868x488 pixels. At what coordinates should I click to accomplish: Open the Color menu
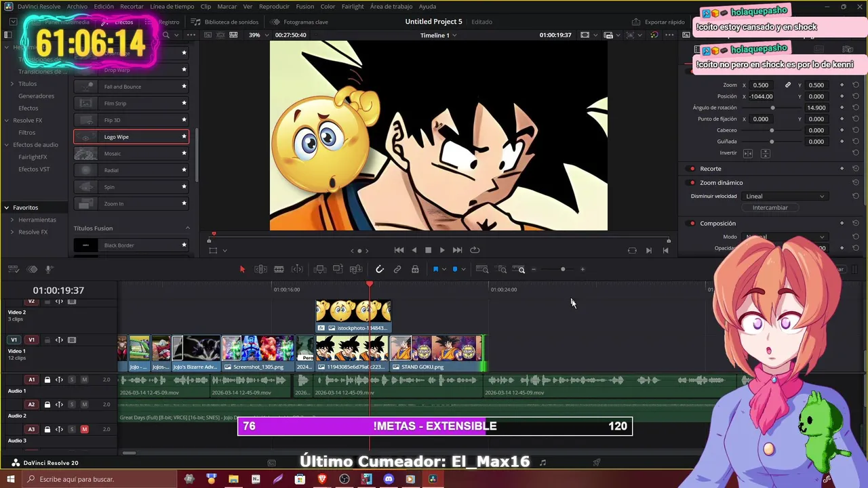click(328, 7)
